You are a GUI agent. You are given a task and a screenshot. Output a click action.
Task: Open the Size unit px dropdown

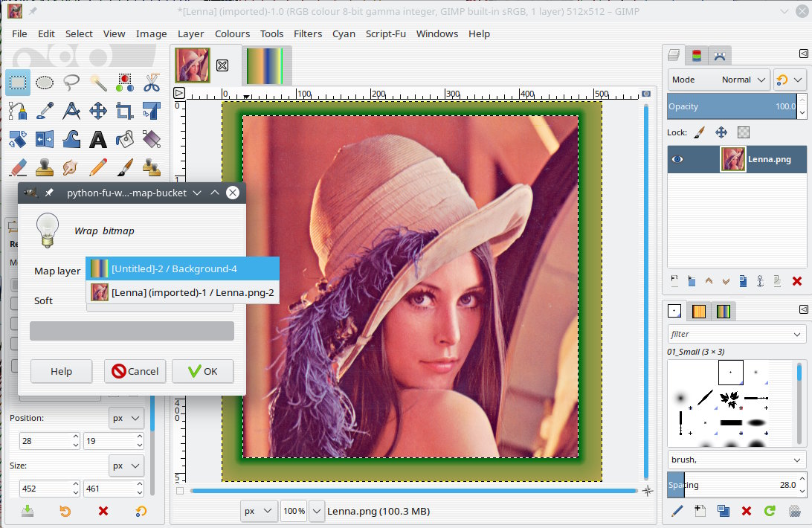[x=126, y=466]
